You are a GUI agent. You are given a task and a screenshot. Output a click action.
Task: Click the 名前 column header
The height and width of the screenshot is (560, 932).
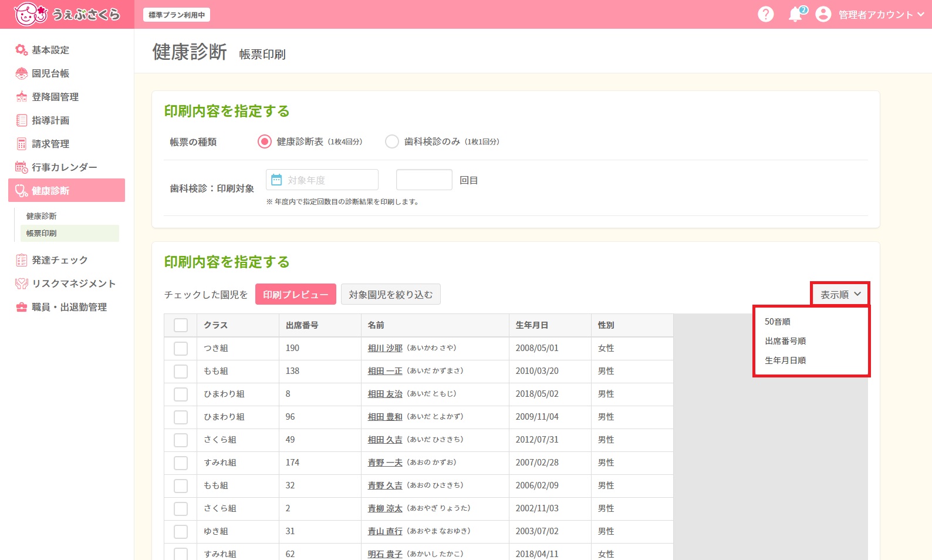coord(435,325)
